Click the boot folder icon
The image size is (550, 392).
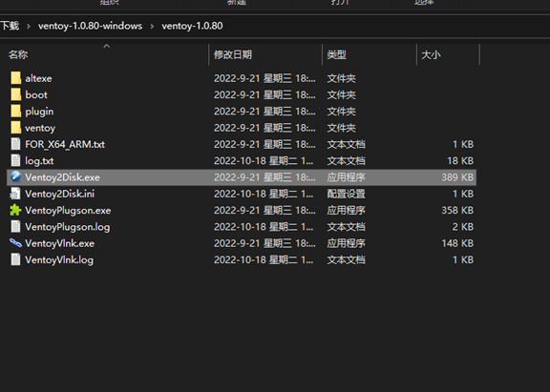click(x=16, y=94)
